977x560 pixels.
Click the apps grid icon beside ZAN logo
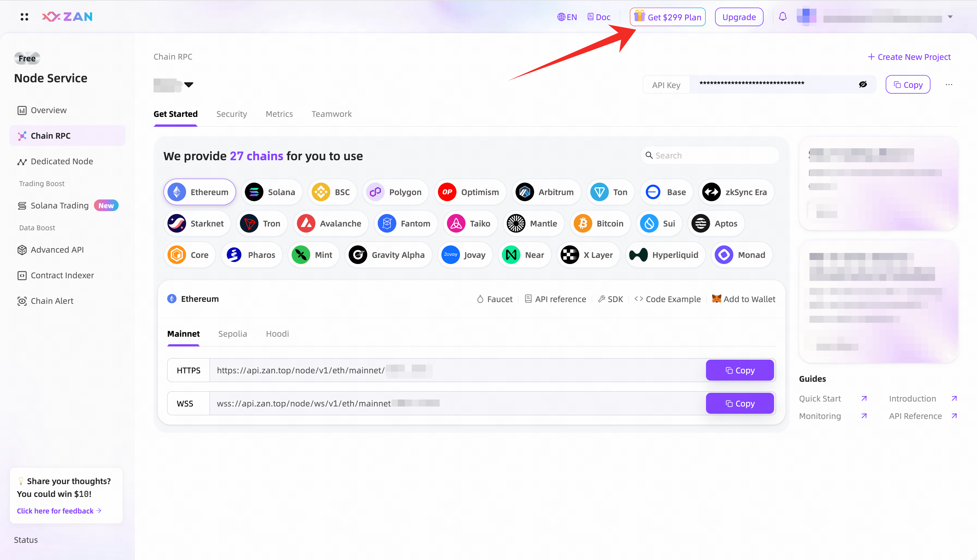tap(24, 17)
